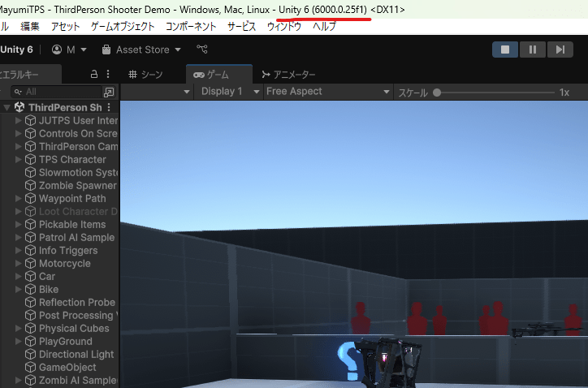Click the Unity 6 label in toolbar
The image size is (588, 388).
coord(16,50)
